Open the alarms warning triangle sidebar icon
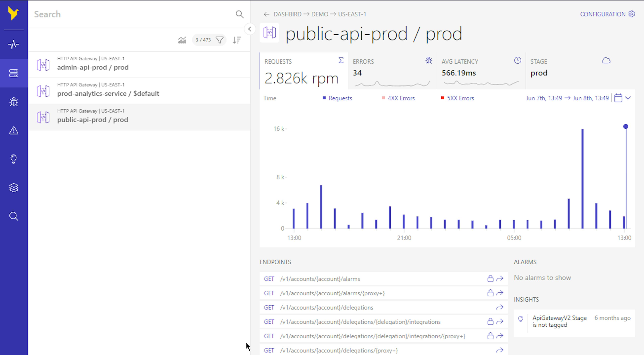Viewport: 644px width, 355px height. pos(14,130)
